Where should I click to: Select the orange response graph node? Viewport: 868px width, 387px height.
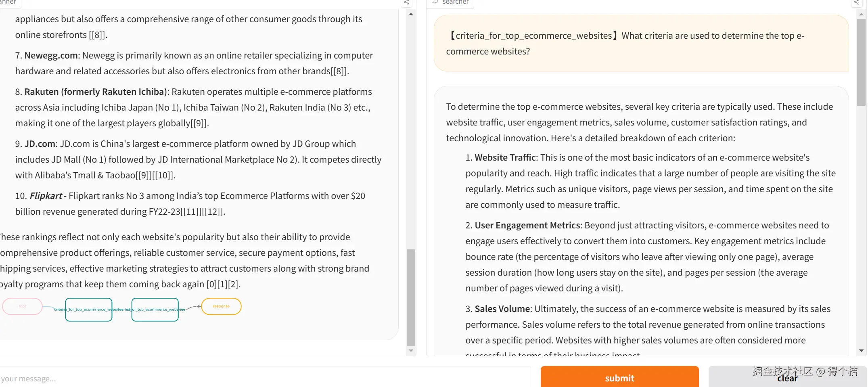(x=221, y=306)
